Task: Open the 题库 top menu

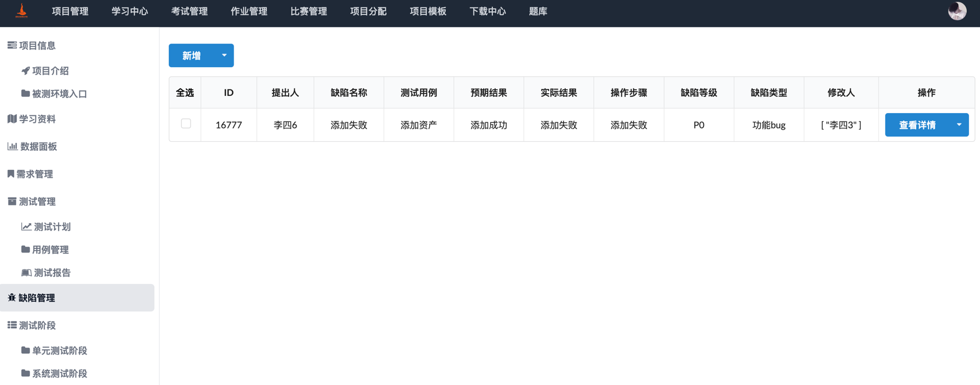Action: [x=538, y=11]
